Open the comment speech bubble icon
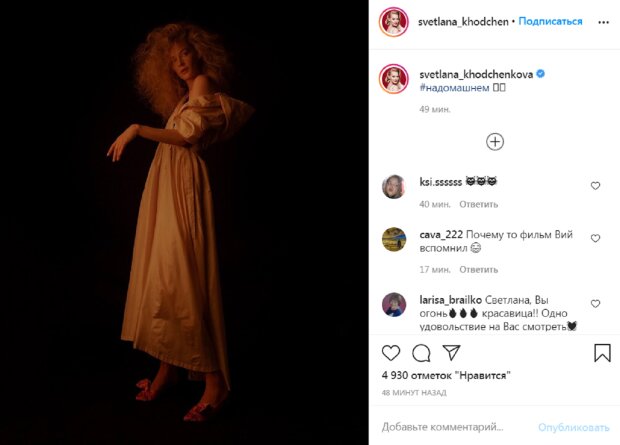This screenshot has width=620, height=445. (421, 353)
